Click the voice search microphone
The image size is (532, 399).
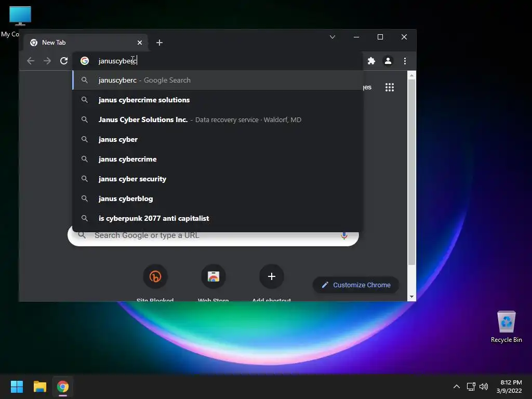(344, 235)
